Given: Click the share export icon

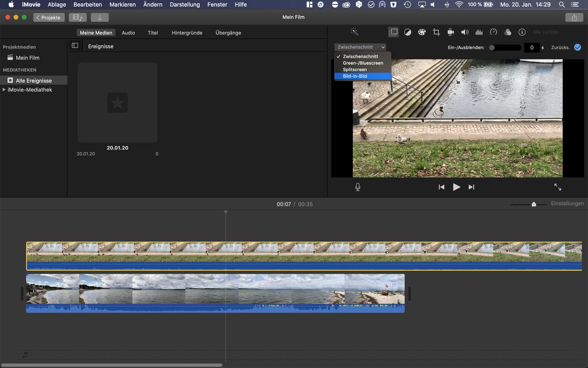Looking at the screenshot, I should click(574, 17).
